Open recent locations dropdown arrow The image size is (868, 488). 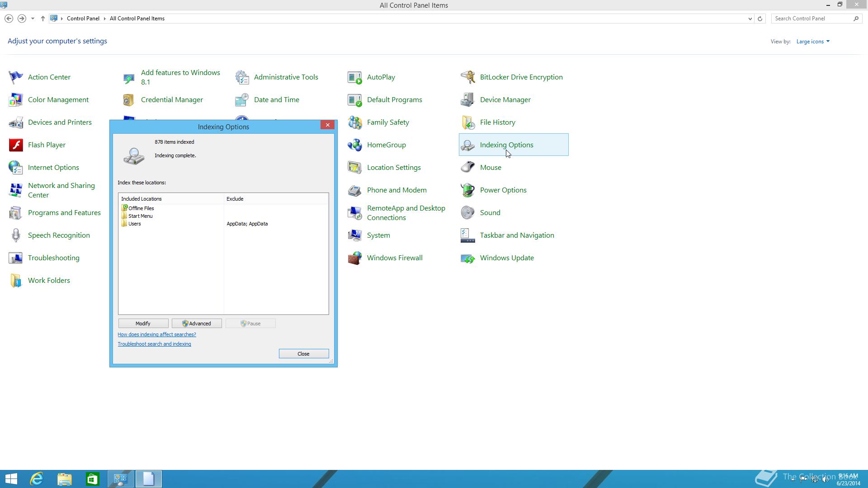coord(33,19)
